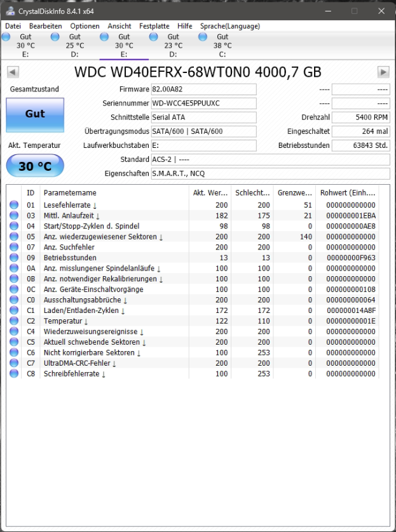Click the 30 °C temperature button

pos(35,166)
